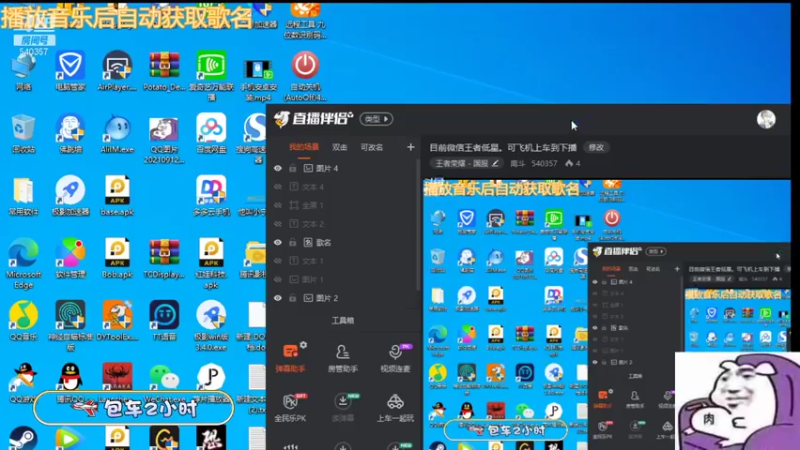Screen dimensions: 800x450
Task: Show the 文本 1 layer
Action: click(278, 261)
